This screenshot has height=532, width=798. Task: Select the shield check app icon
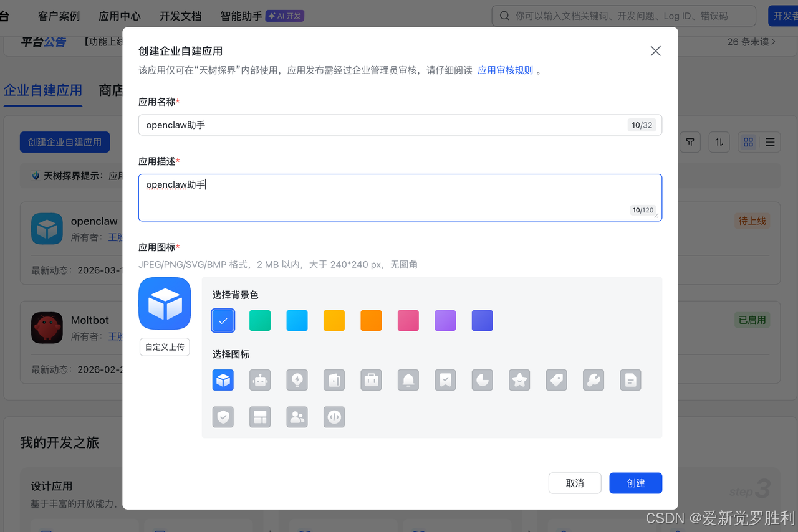[x=223, y=417]
